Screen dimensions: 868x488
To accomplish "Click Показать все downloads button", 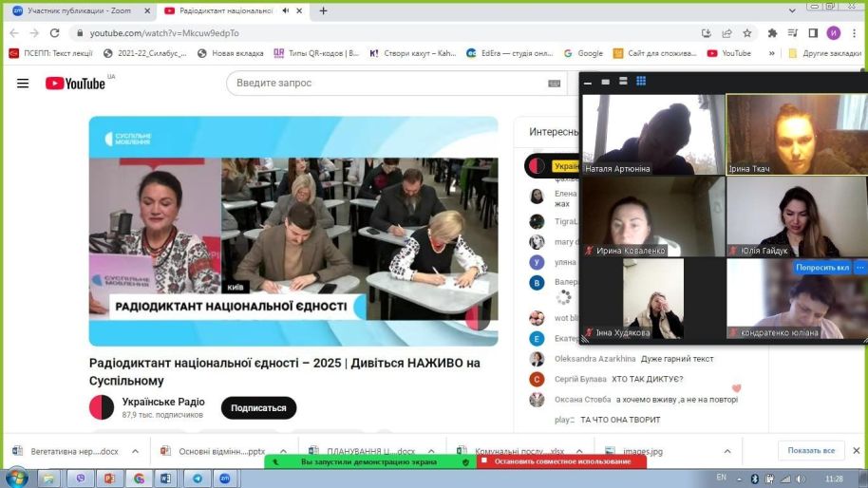I will click(810, 451).
